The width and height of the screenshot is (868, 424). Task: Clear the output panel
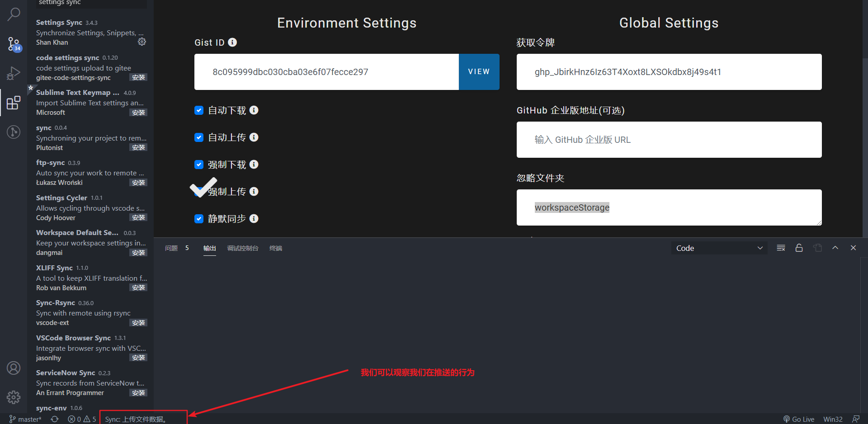tap(781, 248)
